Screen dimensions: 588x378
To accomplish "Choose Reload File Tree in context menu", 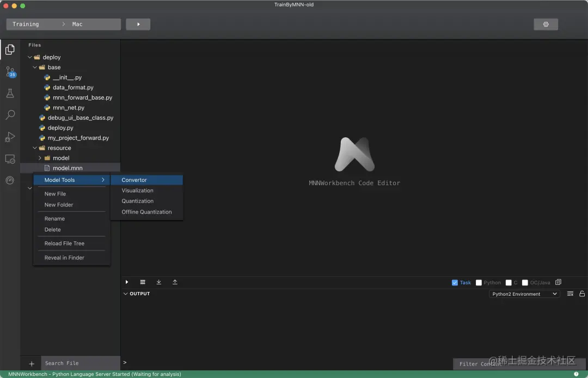I will click(x=72, y=243).
